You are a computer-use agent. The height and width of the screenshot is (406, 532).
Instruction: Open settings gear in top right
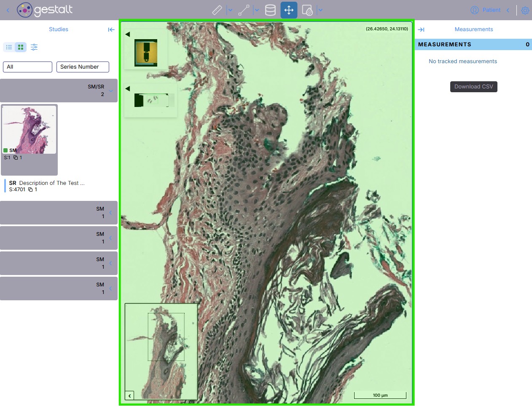[525, 11]
